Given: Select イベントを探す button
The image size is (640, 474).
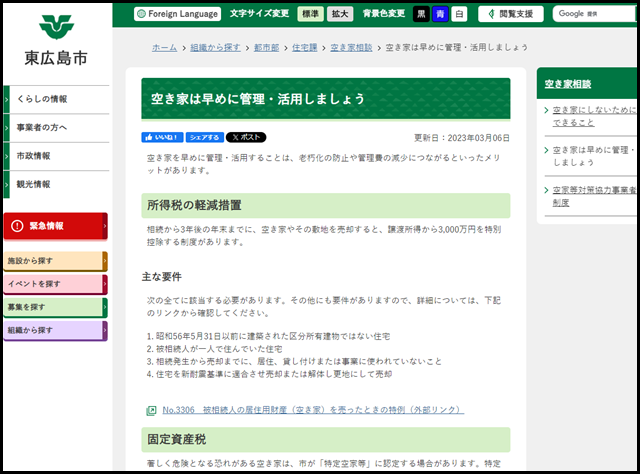Looking at the screenshot, I should pos(56,284).
